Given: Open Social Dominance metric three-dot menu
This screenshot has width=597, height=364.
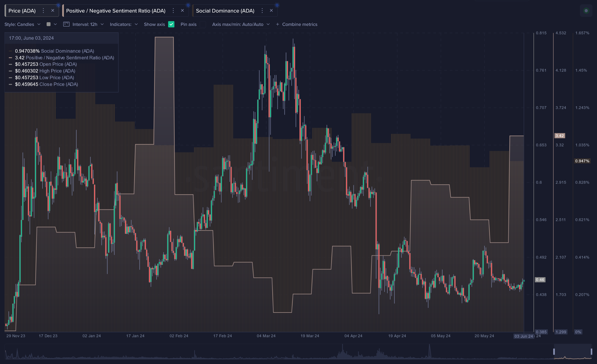Looking at the screenshot, I should click(x=262, y=11).
